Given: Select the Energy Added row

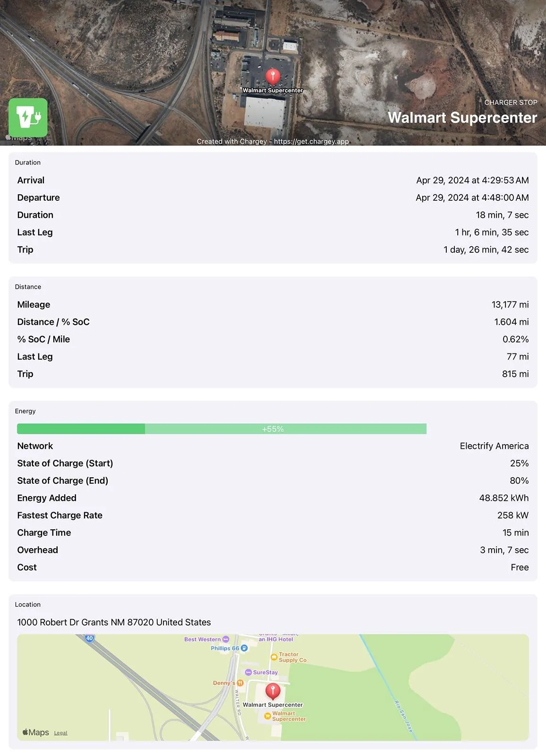Looking at the screenshot, I should (x=273, y=498).
